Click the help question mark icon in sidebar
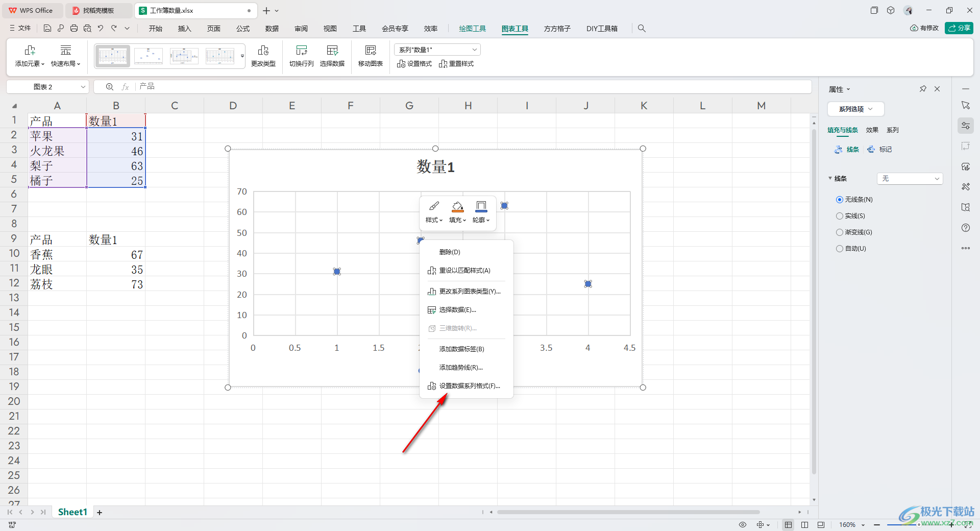The width and height of the screenshot is (980, 531). pyautogui.click(x=966, y=228)
